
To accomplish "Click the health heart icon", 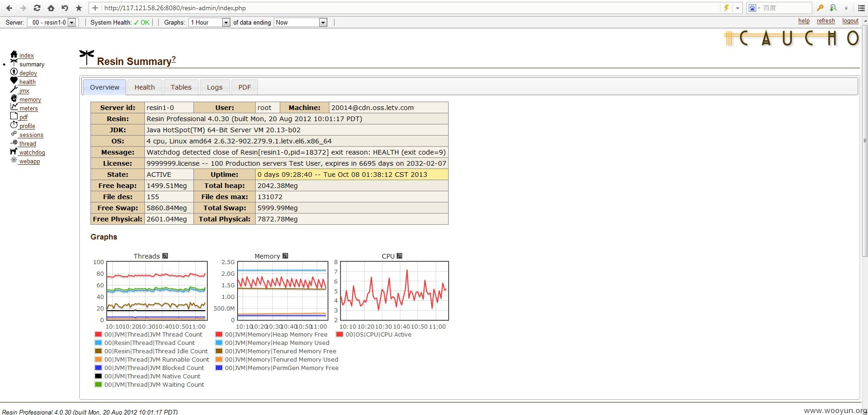I will (14, 81).
